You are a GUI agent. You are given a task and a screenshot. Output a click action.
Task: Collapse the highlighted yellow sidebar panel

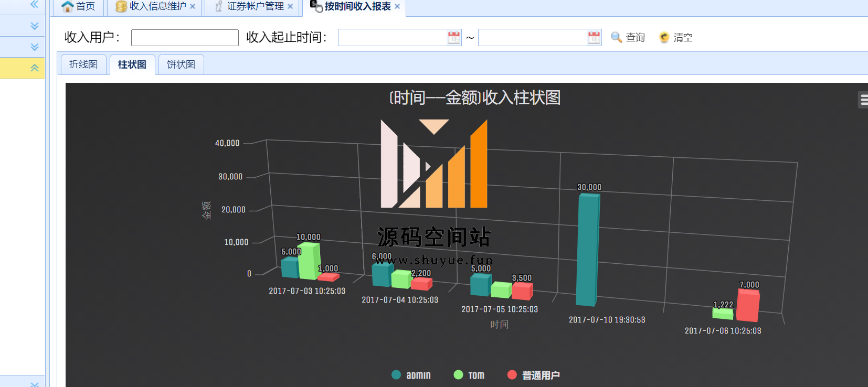coord(35,68)
